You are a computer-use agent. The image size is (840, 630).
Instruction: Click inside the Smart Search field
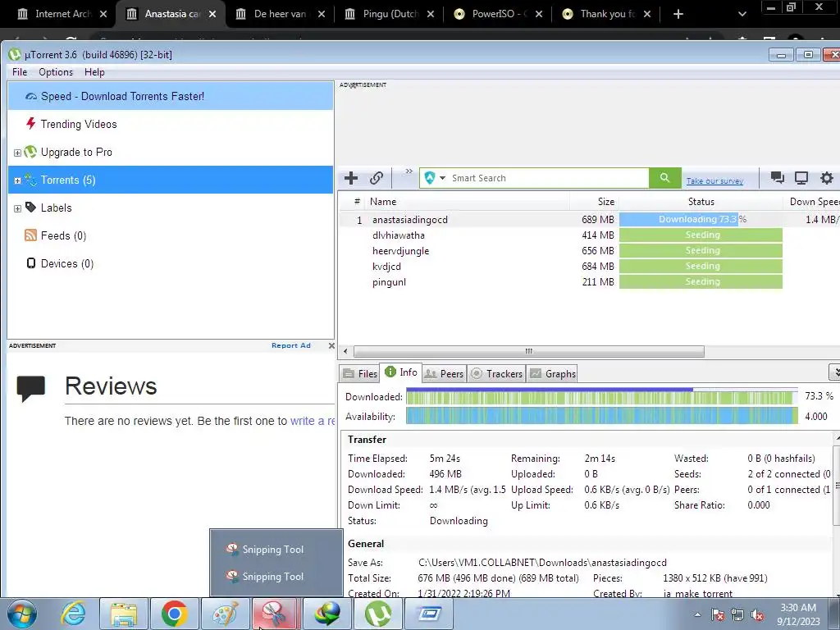549,178
